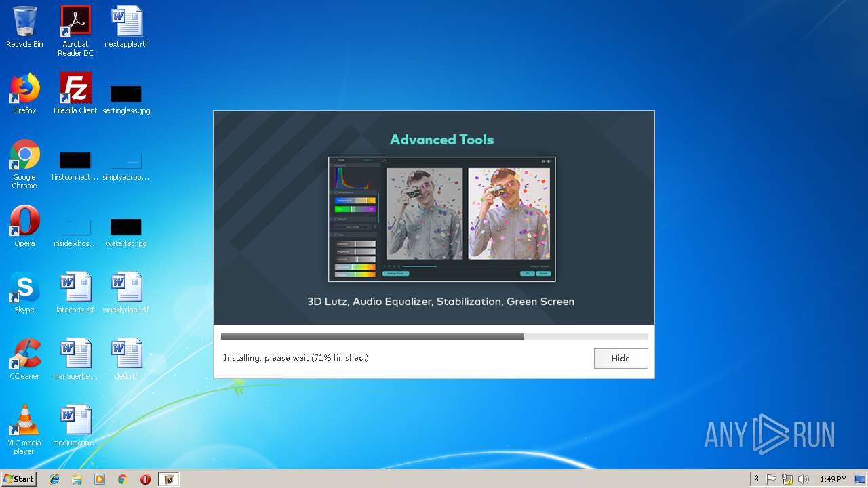
Task: Open the volume control icon
Action: tap(804, 479)
